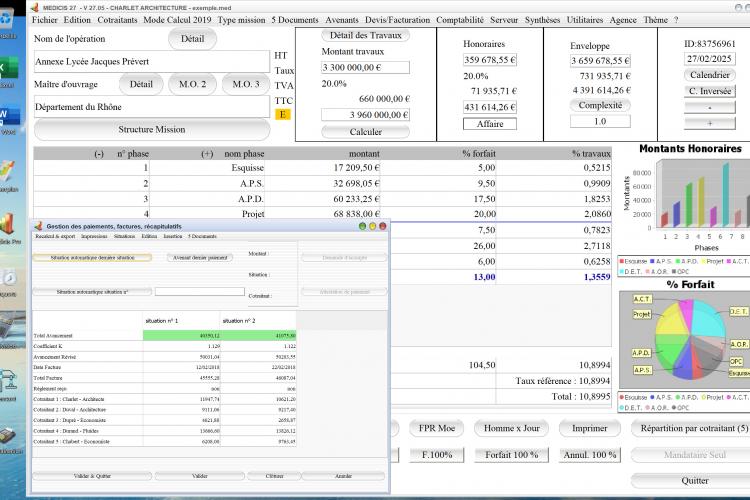Image resolution: width=750 pixels, height=500 pixels.
Task: Click the Calculer button
Action: coord(365,132)
